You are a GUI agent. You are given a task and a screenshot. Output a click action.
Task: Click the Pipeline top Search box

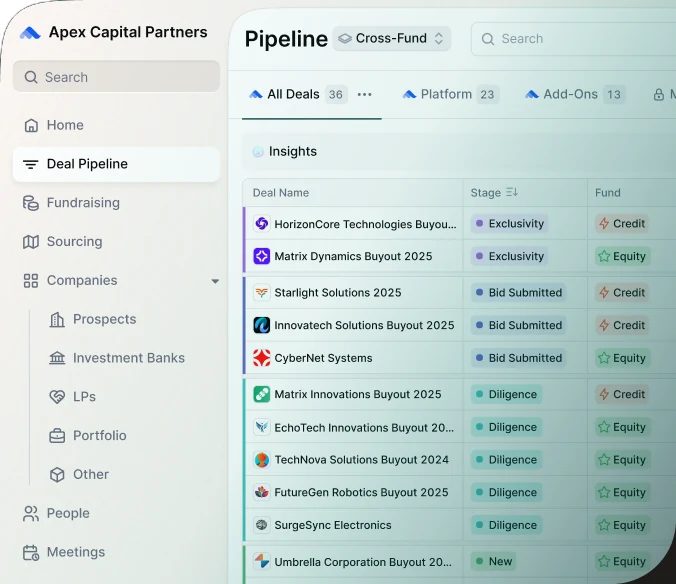click(573, 39)
